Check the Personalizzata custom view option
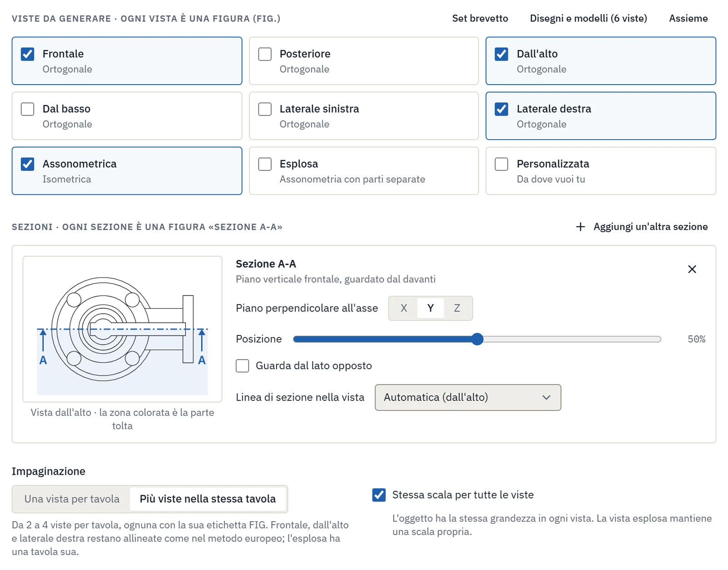The height and width of the screenshot is (570, 728). coord(501,164)
